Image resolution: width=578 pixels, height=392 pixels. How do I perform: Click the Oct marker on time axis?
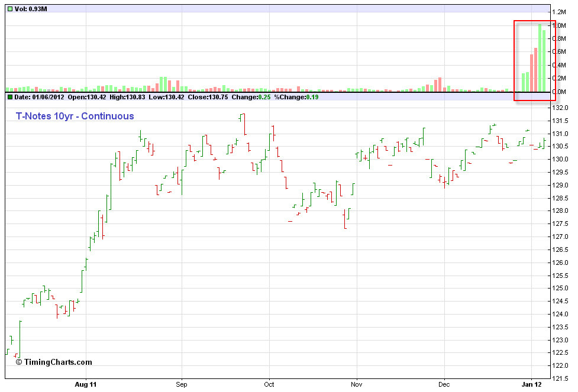270,384
